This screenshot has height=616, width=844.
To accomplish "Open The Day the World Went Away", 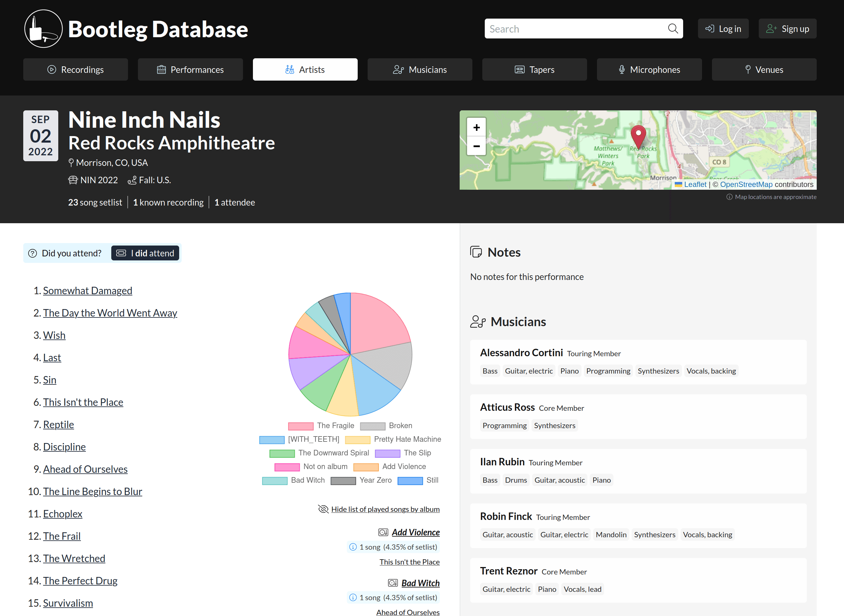I will point(110,313).
